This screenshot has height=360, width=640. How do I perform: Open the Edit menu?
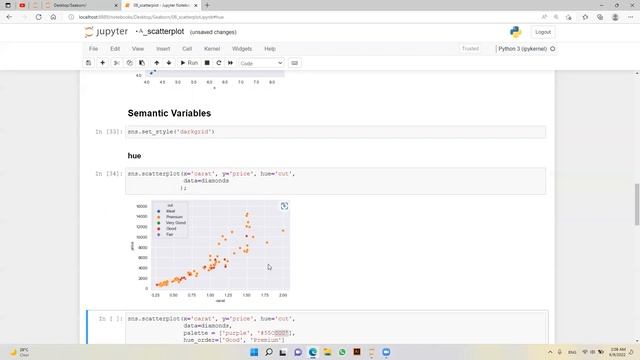[115, 49]
